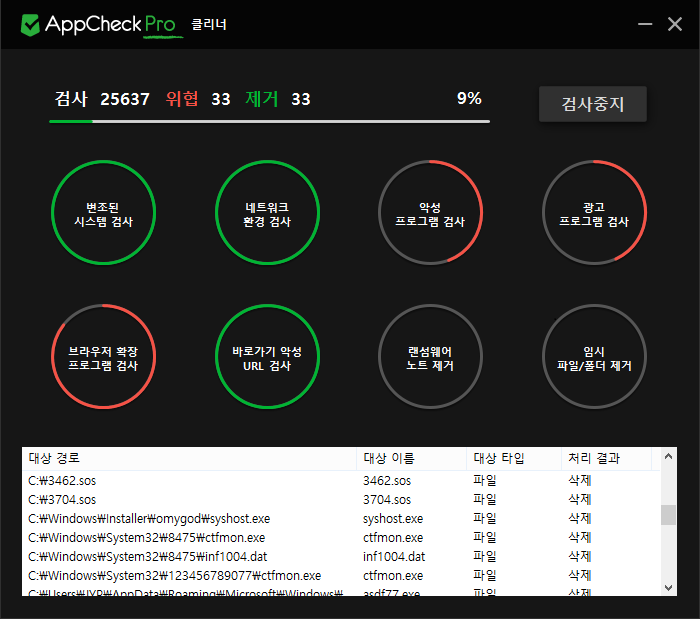This screenshot has width=700, height=619.
Task: Open the 랜섬웨어 노트 제거 circle
Action: tap(430, 357)
